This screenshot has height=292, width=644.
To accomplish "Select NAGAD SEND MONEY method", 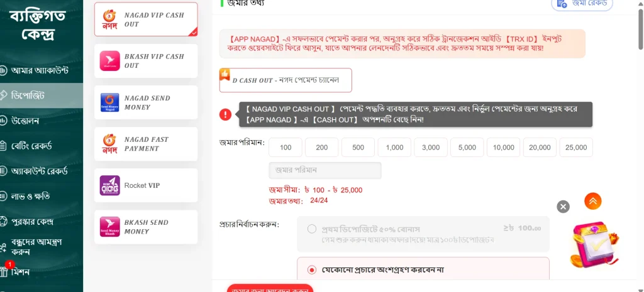I will point(146,102).
